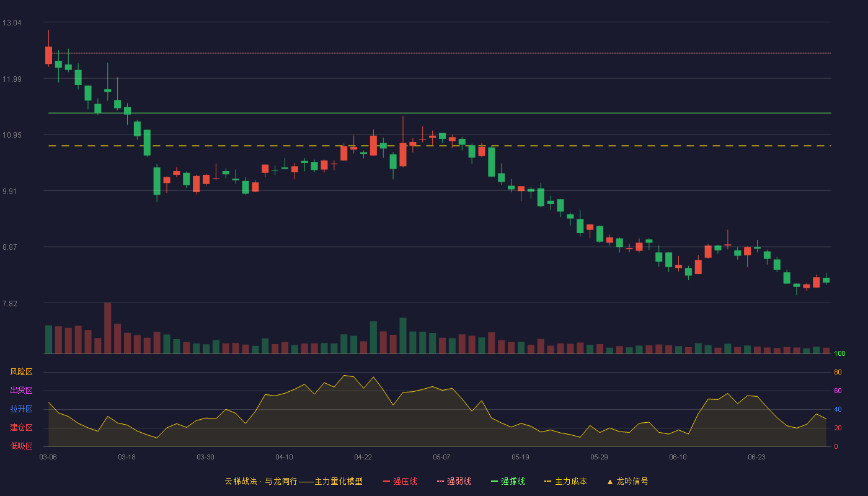
Task: Click the orange 80 indicator scale value
Action: tap(838, 372)
